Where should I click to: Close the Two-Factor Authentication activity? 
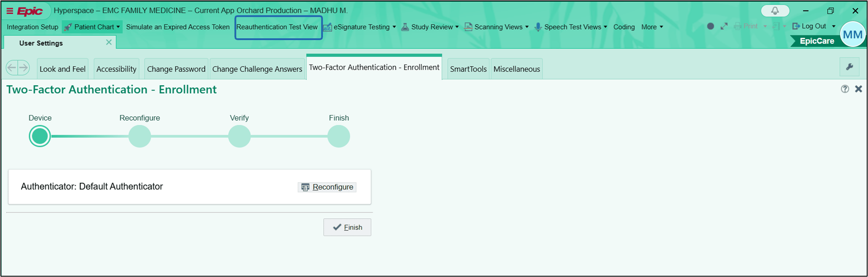coord(858,89)
